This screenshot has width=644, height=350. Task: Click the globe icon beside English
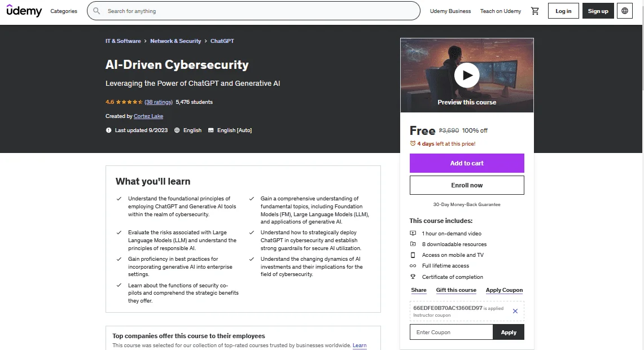[177, 130]
